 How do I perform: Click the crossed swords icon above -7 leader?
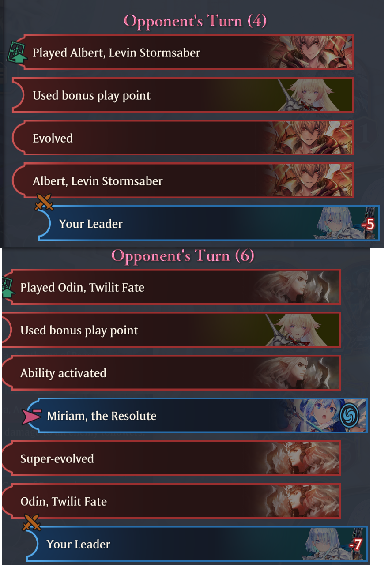[x=32, y=523]
